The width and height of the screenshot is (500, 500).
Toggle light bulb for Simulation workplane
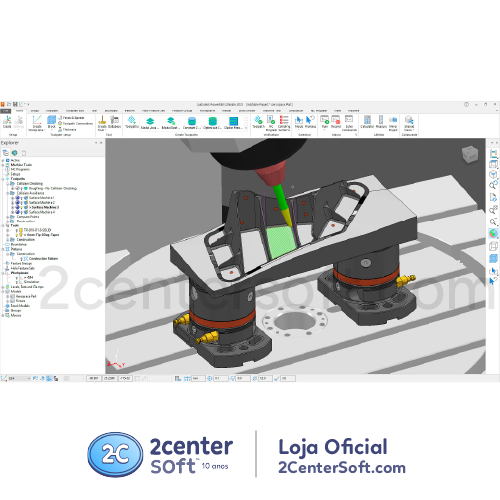[x=17, y=282]
